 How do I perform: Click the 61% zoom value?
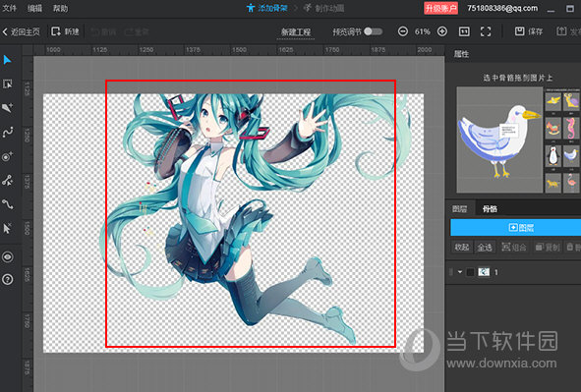[423, 31]
